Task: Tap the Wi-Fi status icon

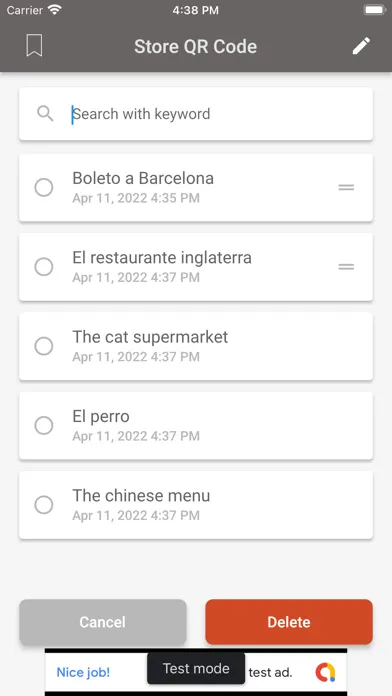Action: [55, 10]
